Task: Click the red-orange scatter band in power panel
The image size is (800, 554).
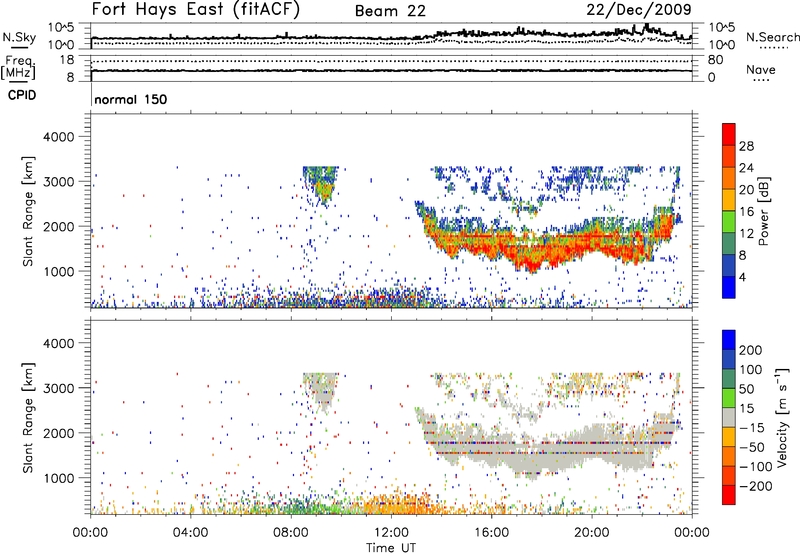Action: [x=548, y=247]
